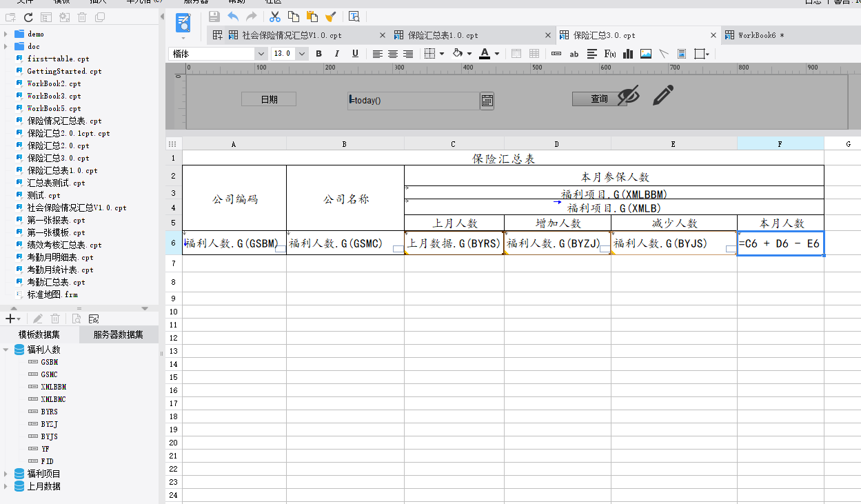Open 考勤月明细表.cpt in file tree
The width and height of the screenshot is (861, 504).
60,257
